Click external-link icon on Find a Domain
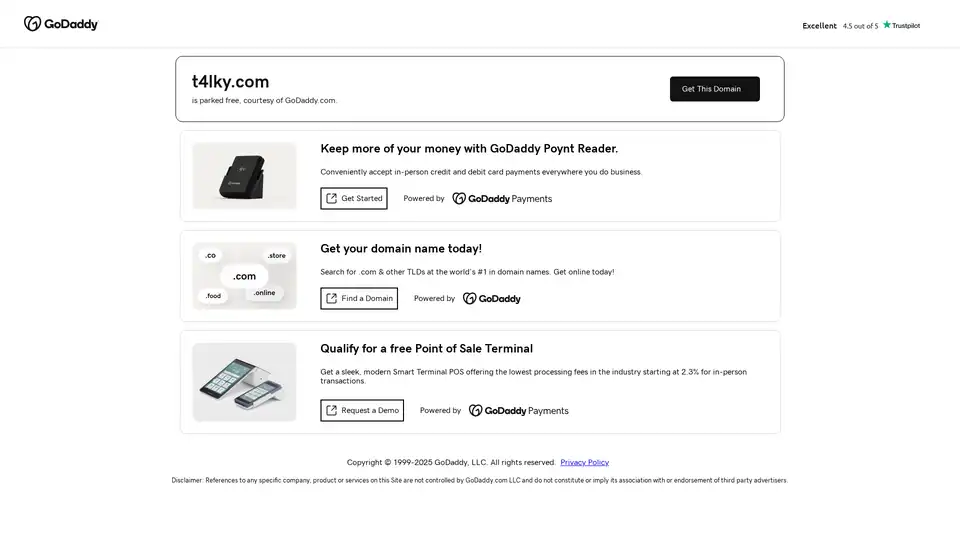 332,298
